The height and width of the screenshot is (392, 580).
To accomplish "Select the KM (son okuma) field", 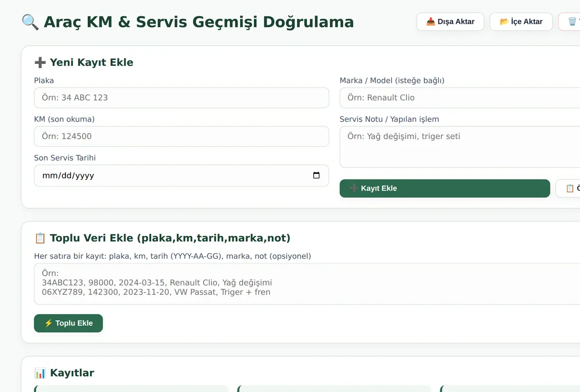I will (x=181, y=136).
